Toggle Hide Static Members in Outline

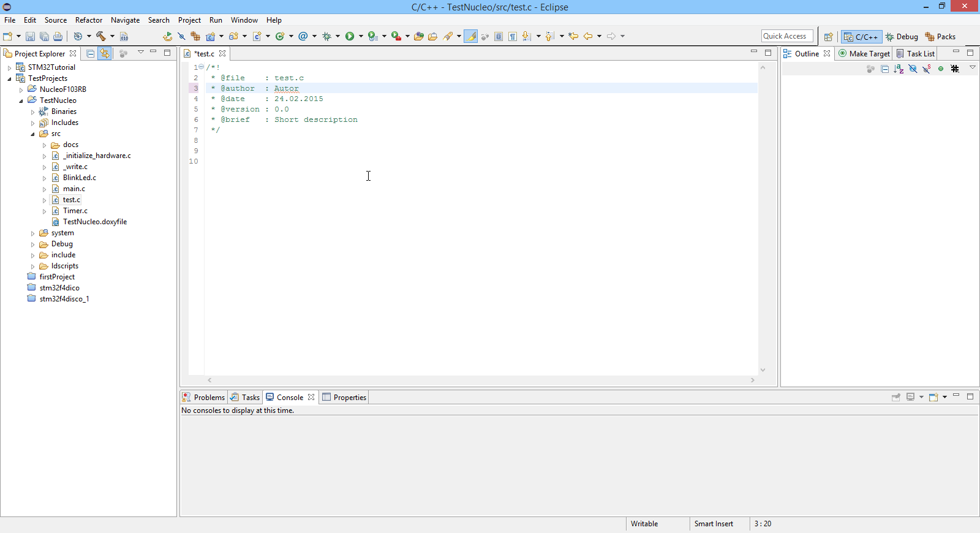coord(927,69)
